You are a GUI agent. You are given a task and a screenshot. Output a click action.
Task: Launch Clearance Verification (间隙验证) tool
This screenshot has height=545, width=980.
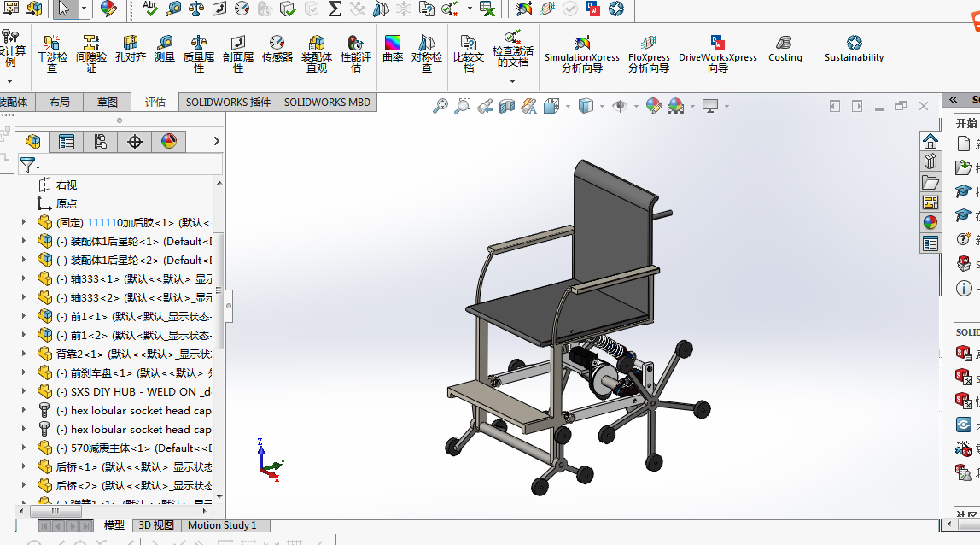(x=91, y=53)
